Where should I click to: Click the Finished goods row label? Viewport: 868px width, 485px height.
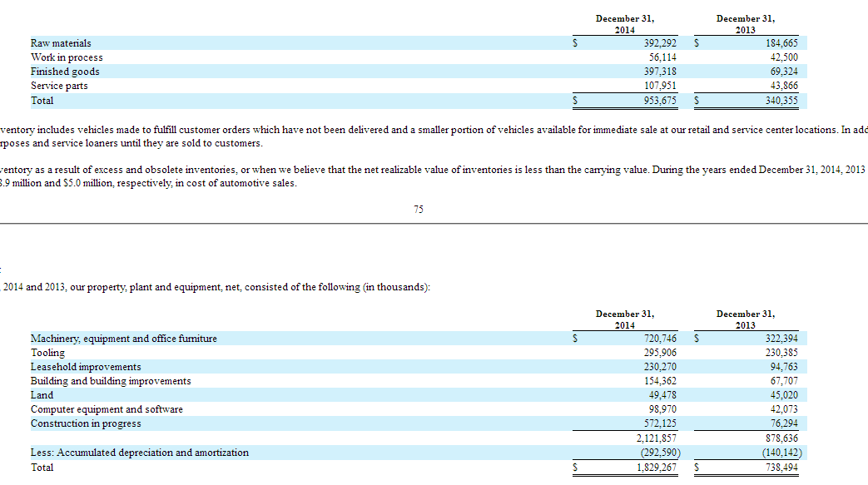65,72
